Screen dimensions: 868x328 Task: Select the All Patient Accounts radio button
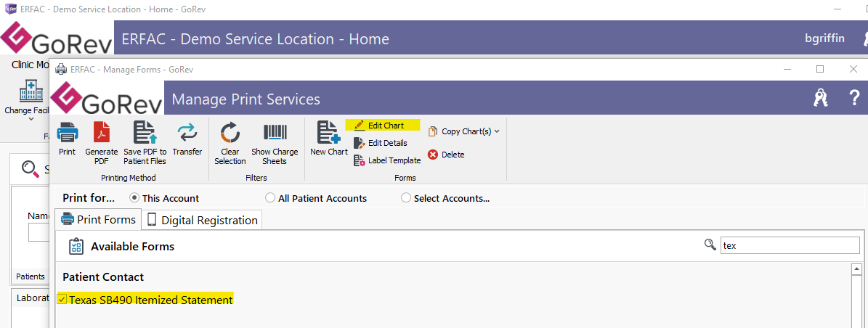[270, 198]
